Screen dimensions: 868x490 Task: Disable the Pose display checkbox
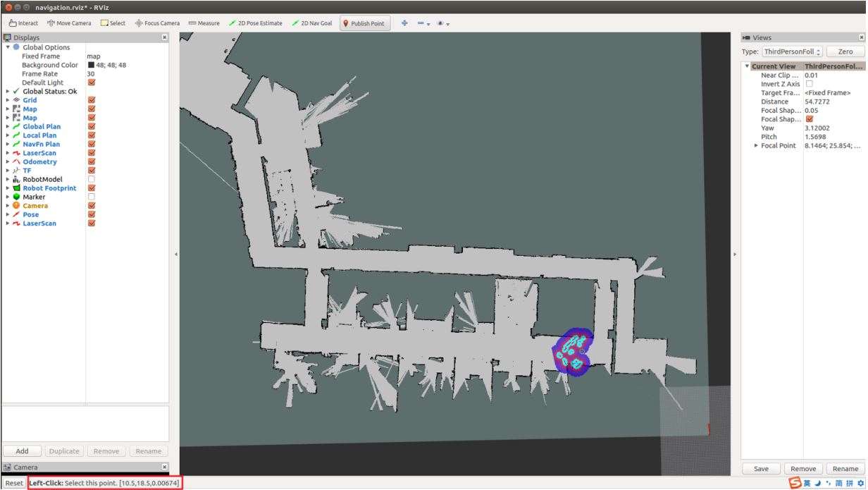click(91, 214)
